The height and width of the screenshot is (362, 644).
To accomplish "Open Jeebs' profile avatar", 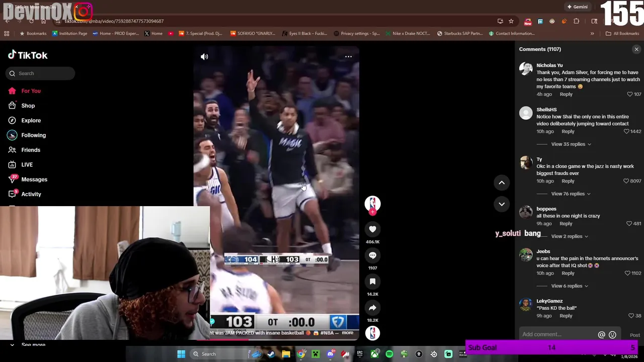I will tap(526, 255).
